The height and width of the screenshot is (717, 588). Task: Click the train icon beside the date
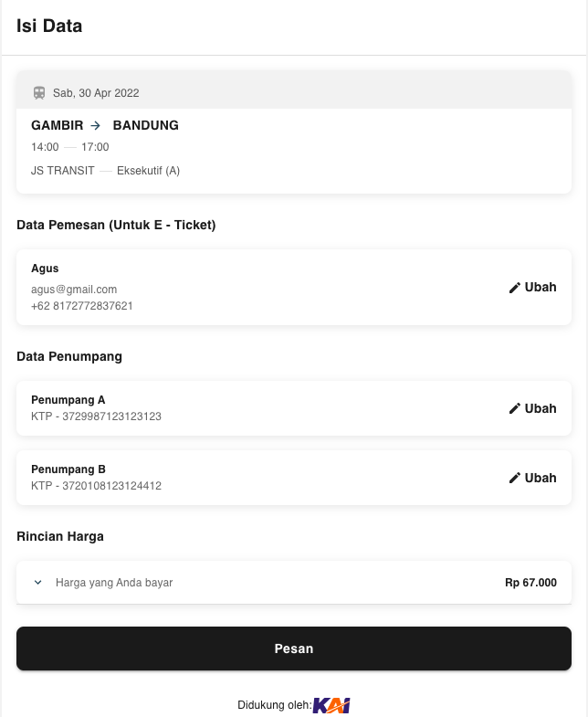pos(39,93)
